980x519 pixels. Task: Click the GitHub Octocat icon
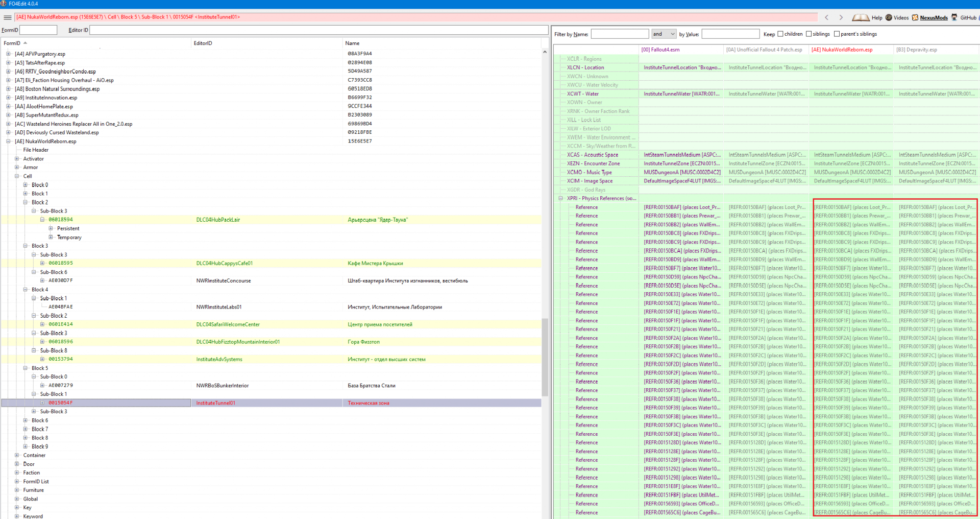[954, 17]
